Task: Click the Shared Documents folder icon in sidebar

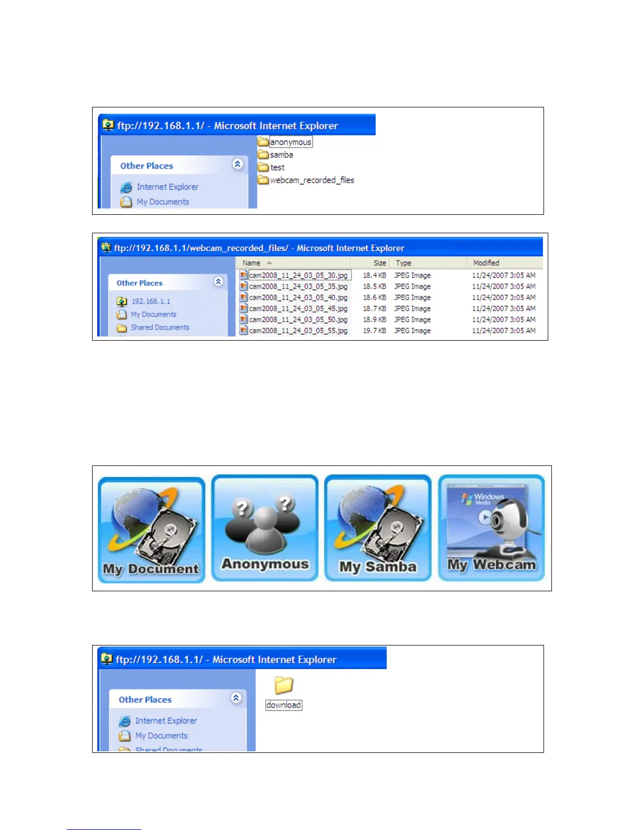Action: click(122, 328)
